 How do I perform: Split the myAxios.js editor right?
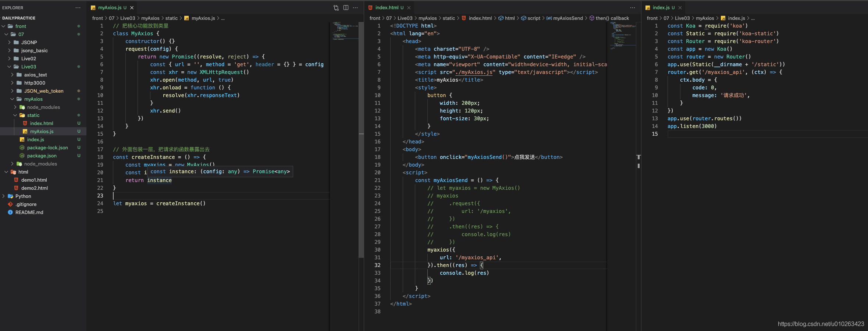coord(346,8)
